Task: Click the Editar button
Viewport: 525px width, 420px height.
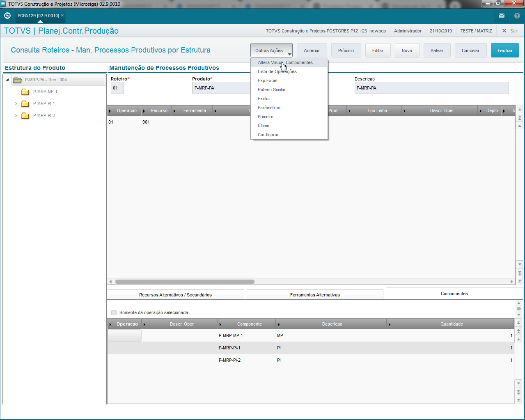Action: click(x=378, y=50)
